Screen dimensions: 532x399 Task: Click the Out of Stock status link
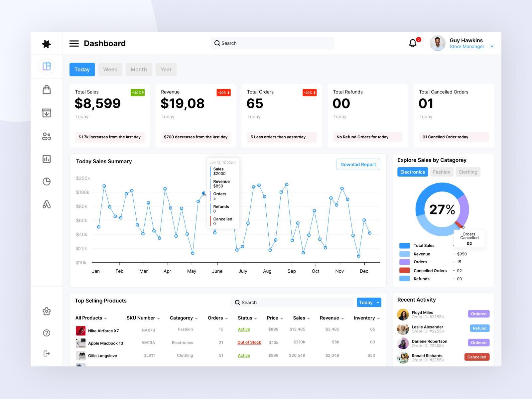pyautogui.click(x=249, y=342)
